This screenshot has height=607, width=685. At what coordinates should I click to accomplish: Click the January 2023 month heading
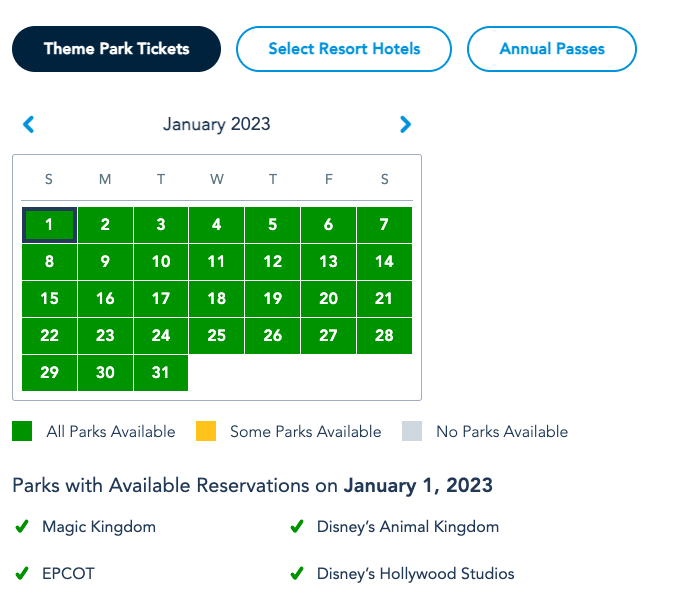tap(216, 125)
